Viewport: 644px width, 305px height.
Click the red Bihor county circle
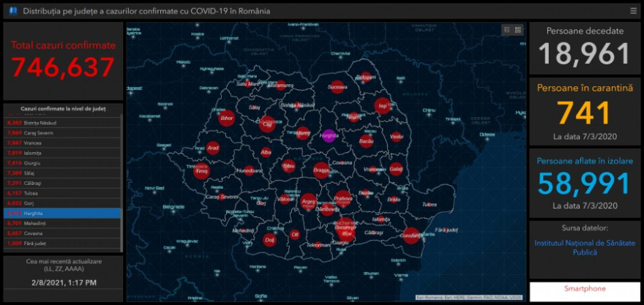tap(227, 118)
